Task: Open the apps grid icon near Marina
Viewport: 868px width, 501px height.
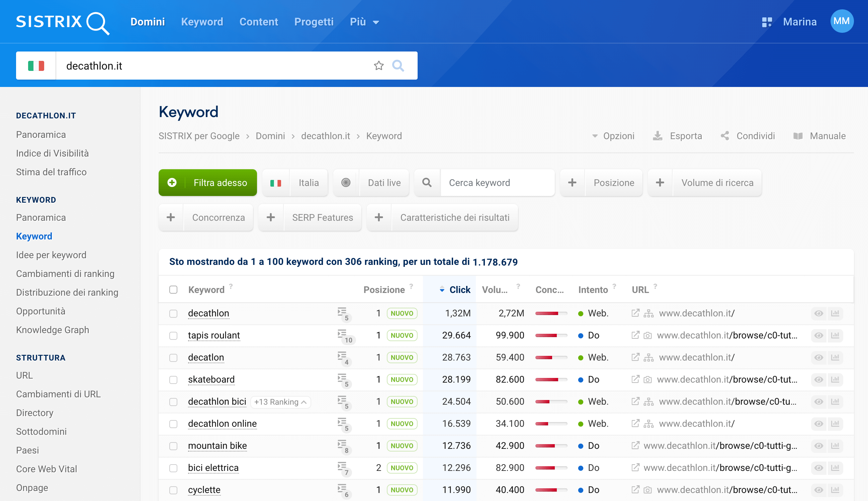Action: tap(767, 22)
